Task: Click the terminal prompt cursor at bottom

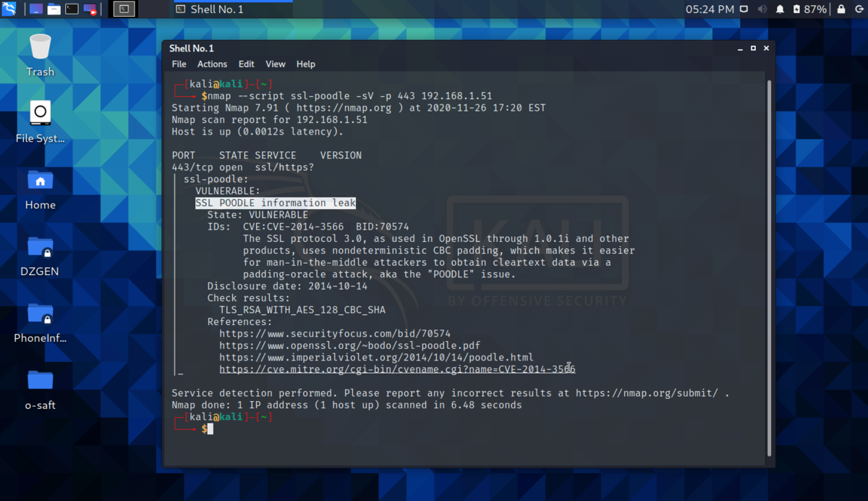Action: 210,429
